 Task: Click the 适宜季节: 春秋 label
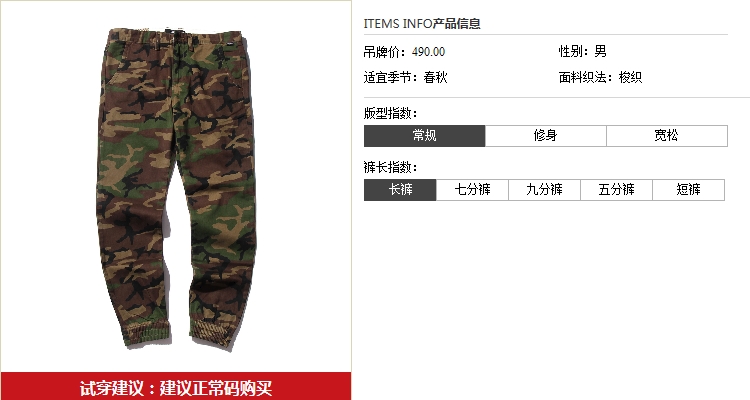click(405, 77)
